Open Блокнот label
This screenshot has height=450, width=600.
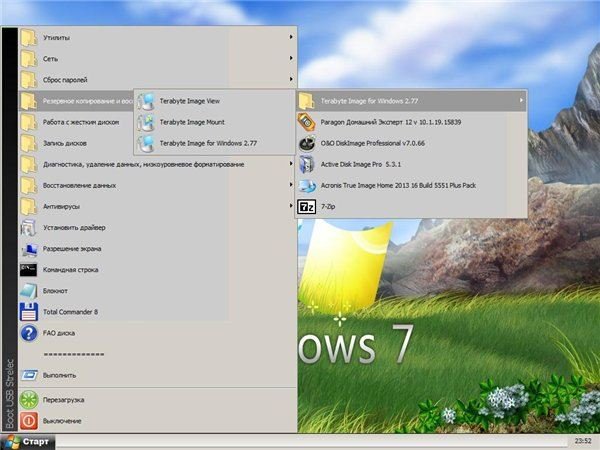[x=55, y=291]
